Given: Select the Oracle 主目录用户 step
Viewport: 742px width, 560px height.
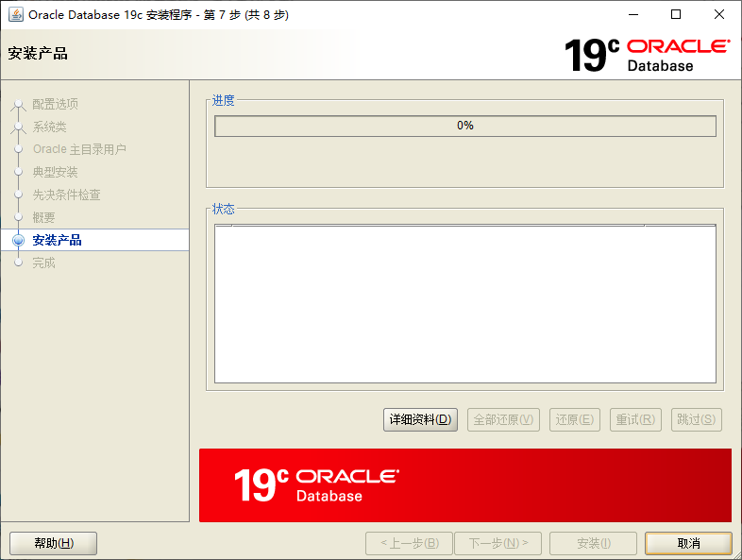Looking at the screenshot, I should pos(79,149).
